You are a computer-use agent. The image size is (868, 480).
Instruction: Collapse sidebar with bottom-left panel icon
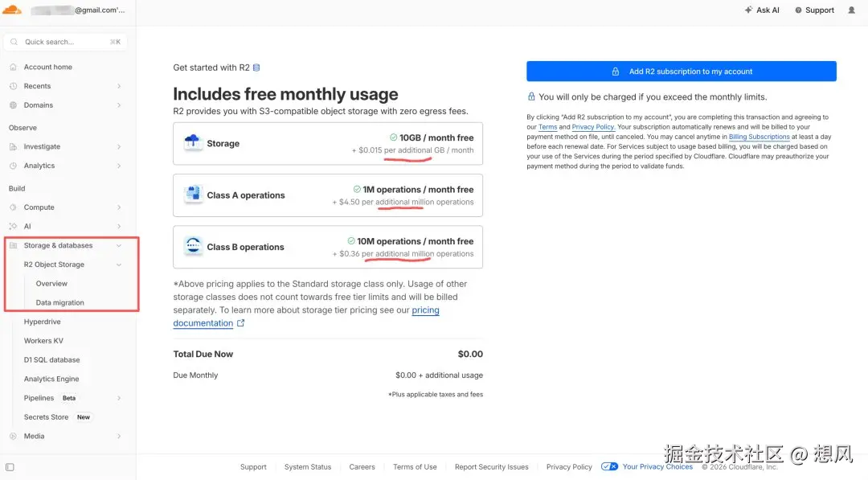[10, 467]
